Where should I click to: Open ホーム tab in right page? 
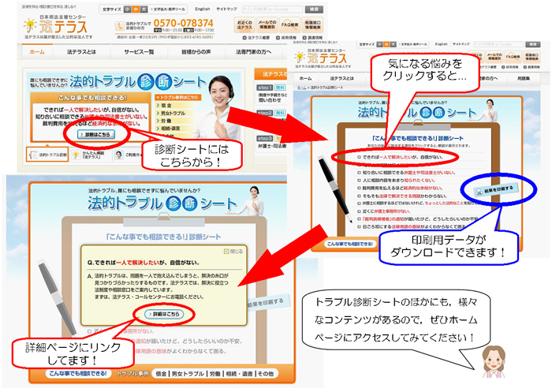(x=305, y=78)
